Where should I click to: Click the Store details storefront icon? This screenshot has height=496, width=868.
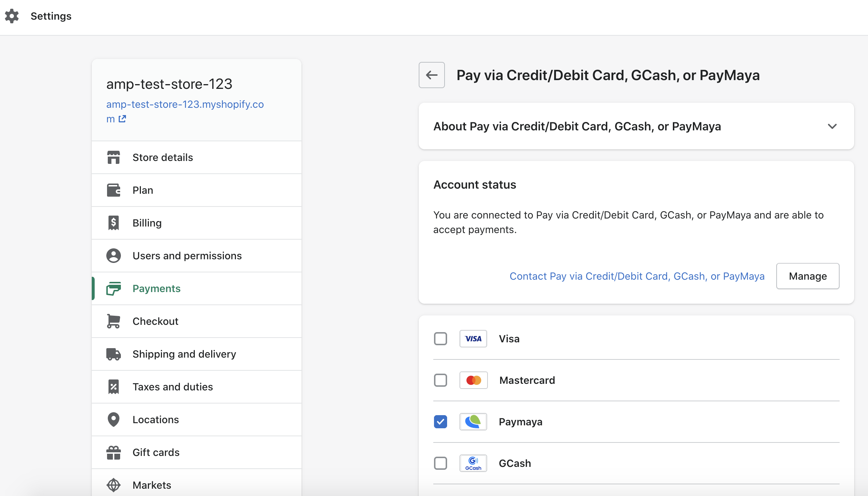click(x=113, y=157)
